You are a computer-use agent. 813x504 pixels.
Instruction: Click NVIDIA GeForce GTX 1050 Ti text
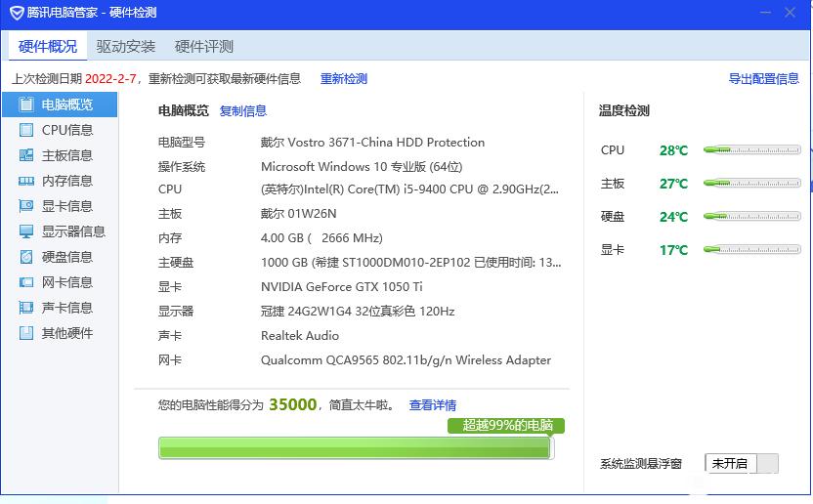coord(342,287)
